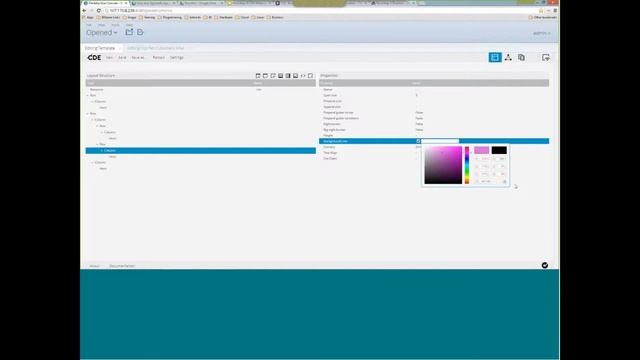This screenshot has width=640, height=360.
Task: Select the Corners property row
Action: point(370,147)
